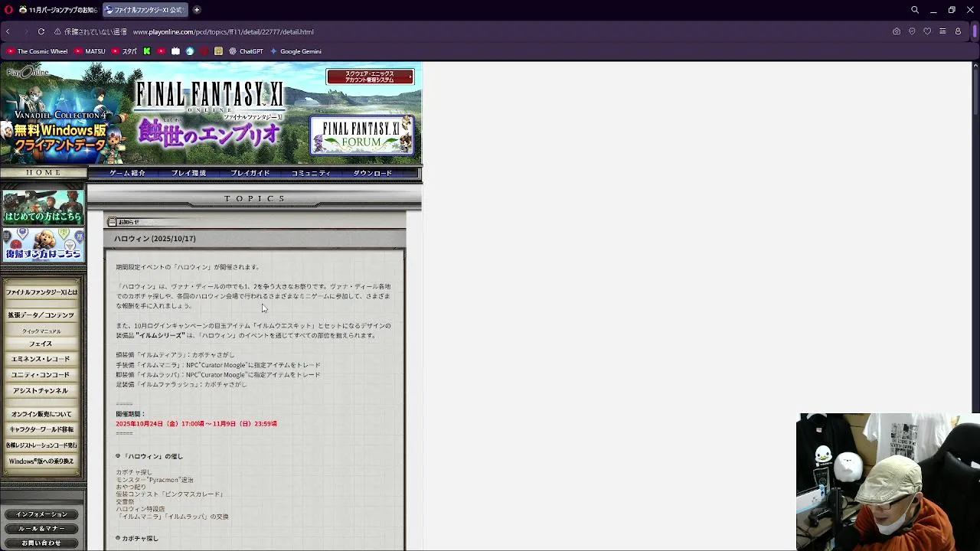Open the Opera menu logo

[x=9, y=10]
